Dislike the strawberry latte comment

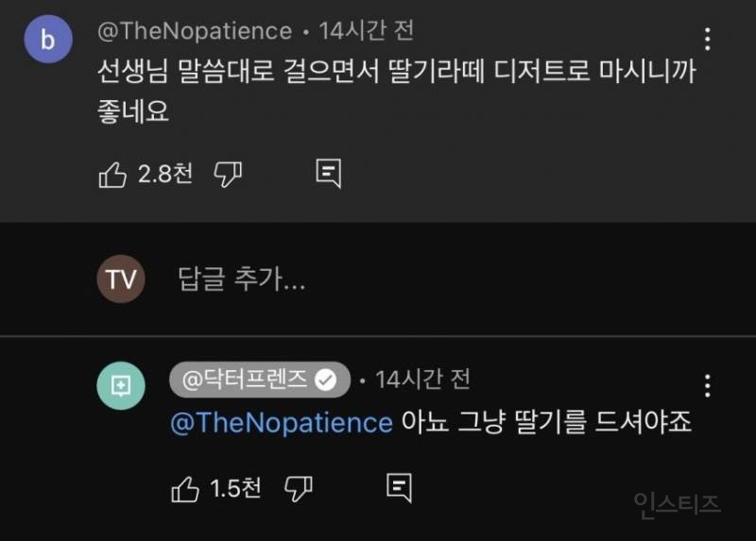click(229, 174)
